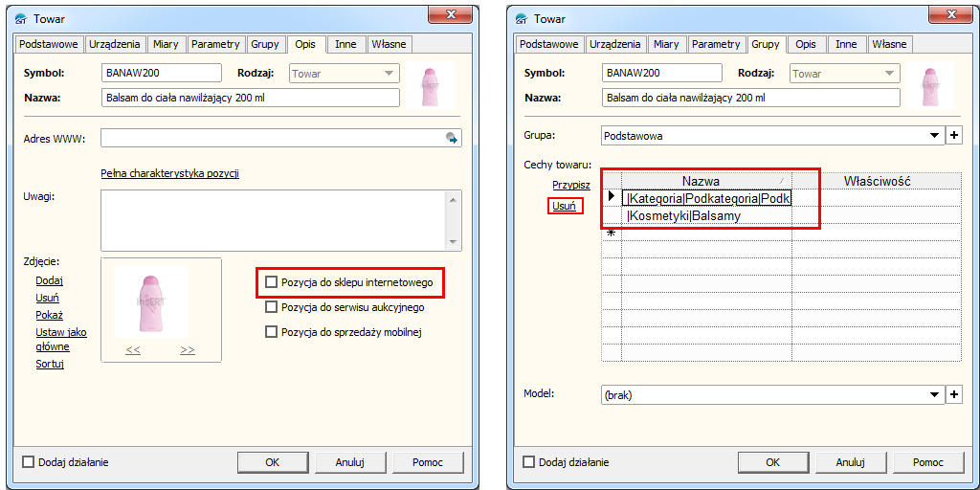
Task: Click scroll-down arrow in the Uwagi box
Action: point(454,242)
